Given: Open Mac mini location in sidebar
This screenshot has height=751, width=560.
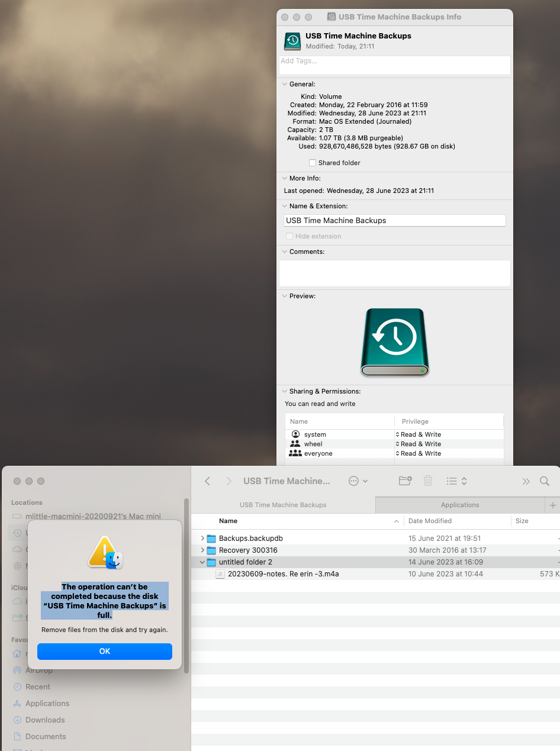Looking at the screenshot, I should [x=93, y=516].
